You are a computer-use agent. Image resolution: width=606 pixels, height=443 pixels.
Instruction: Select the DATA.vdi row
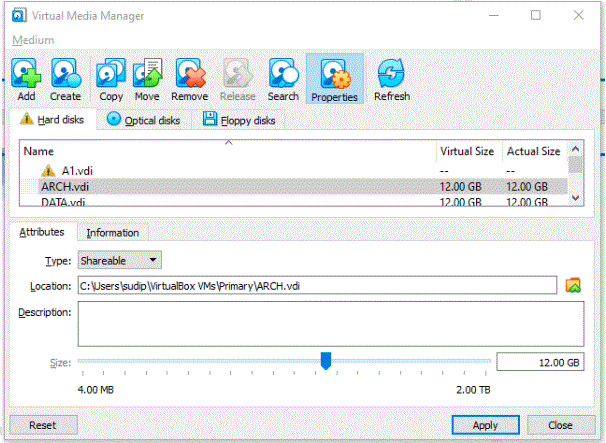[294, 201]
